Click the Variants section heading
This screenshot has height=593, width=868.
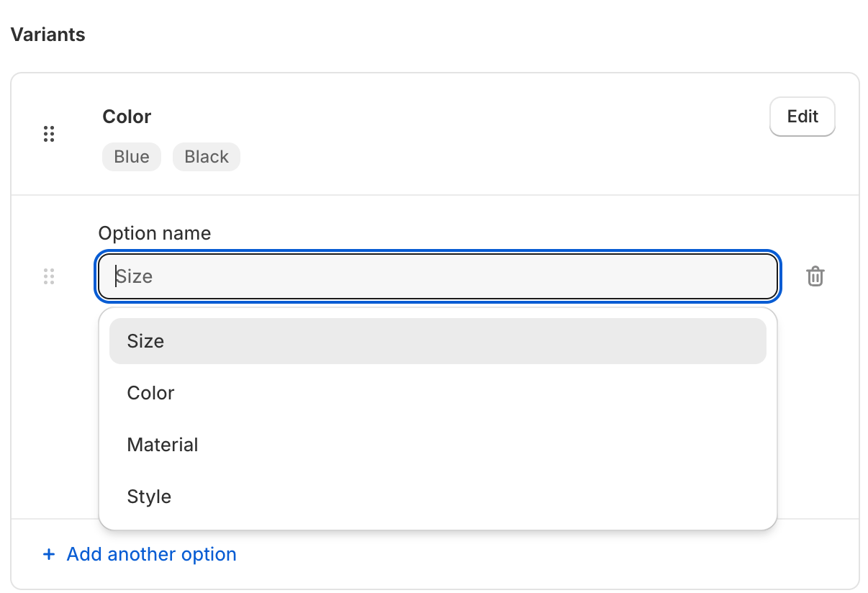[47, 34]
